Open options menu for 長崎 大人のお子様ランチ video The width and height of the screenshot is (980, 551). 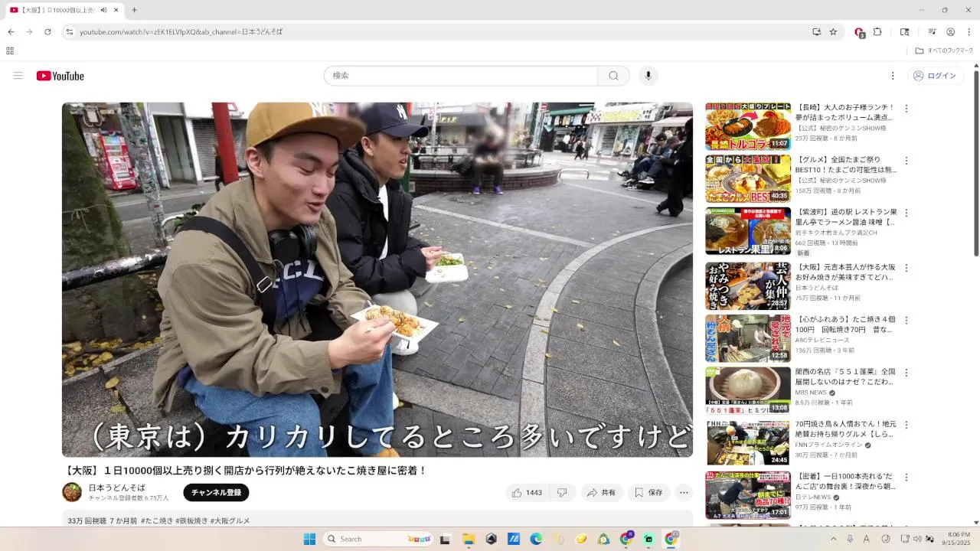coord(906,109)
